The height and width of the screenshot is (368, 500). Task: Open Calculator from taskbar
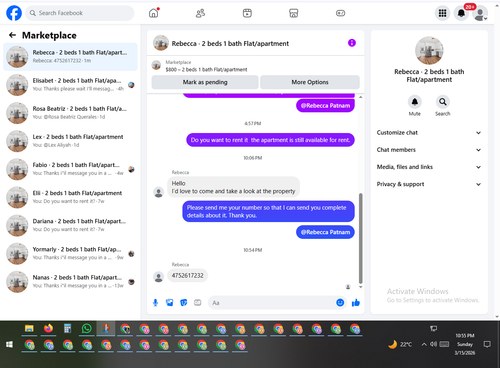pyautogui.click(x=67, y=329)
